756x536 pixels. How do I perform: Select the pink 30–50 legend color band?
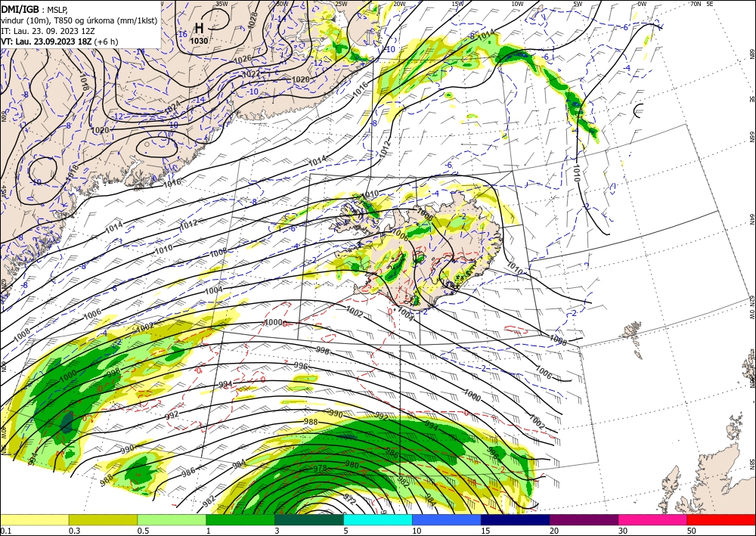653,519
